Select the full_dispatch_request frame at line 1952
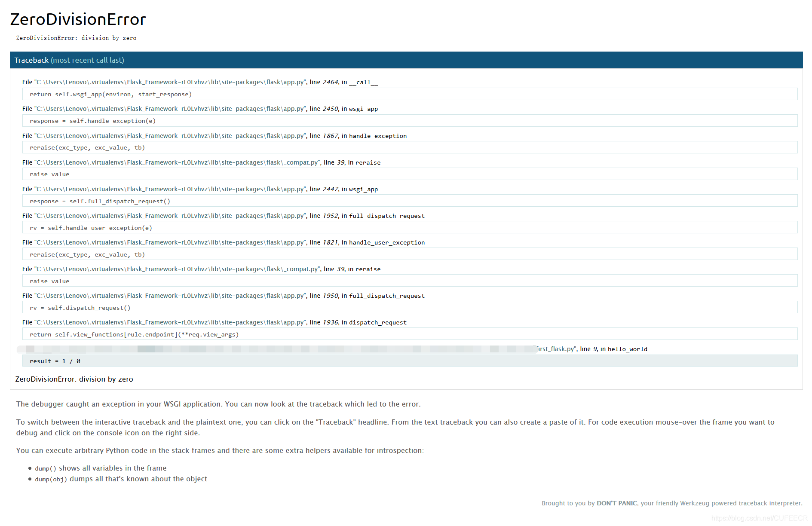Screen dimensions: 812x526 click(x=224, y=216)
